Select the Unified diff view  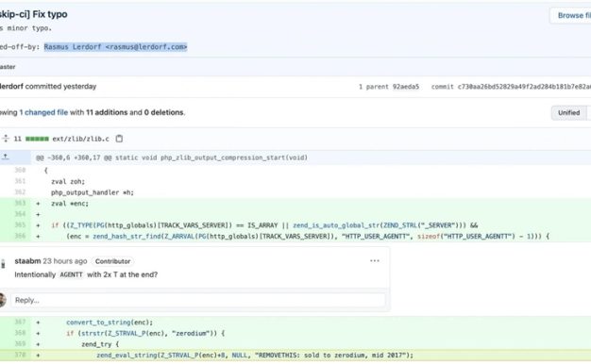568,112
